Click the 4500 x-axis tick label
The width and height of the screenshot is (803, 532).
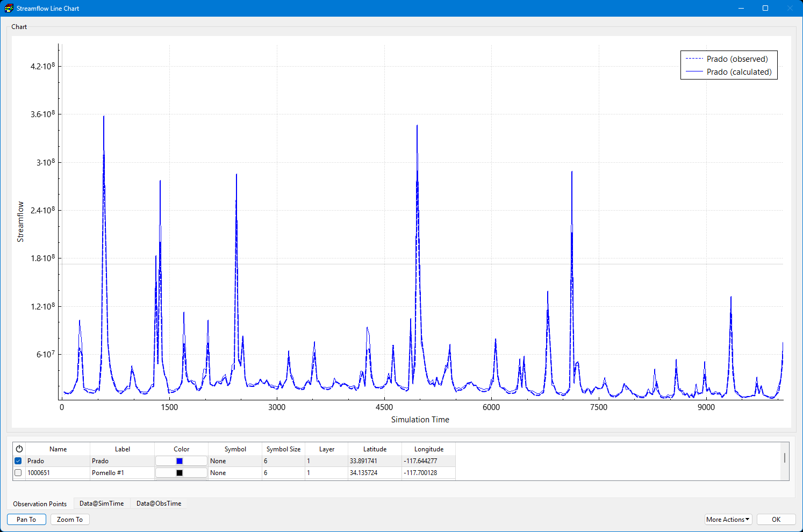(x=384, y=407)
